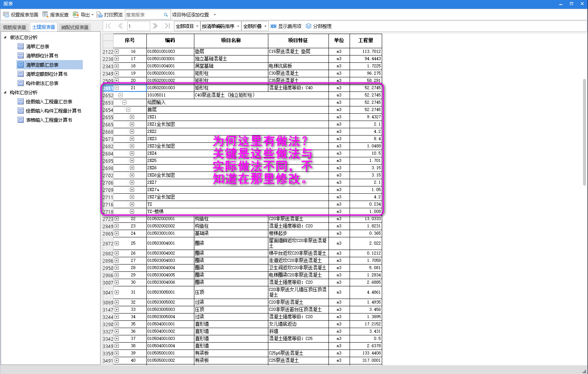Click the 显示费用项 icon
The height and width of the screenshot is (374, 588).
pyautogui.click(x=273, y=26)
